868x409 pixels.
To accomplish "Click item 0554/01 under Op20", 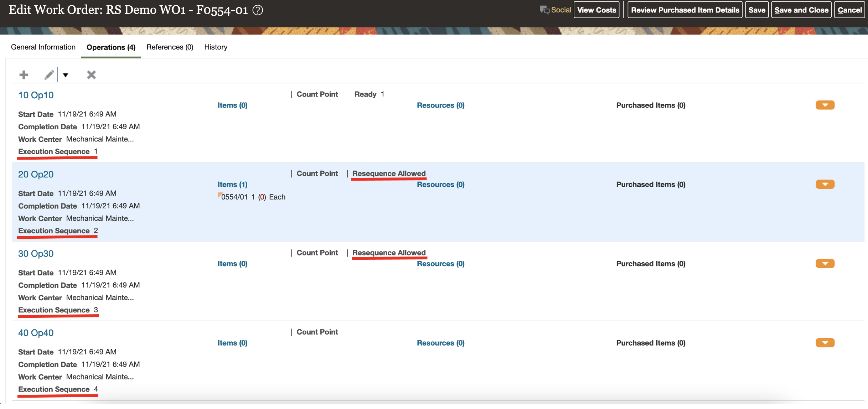I will 234,197.
